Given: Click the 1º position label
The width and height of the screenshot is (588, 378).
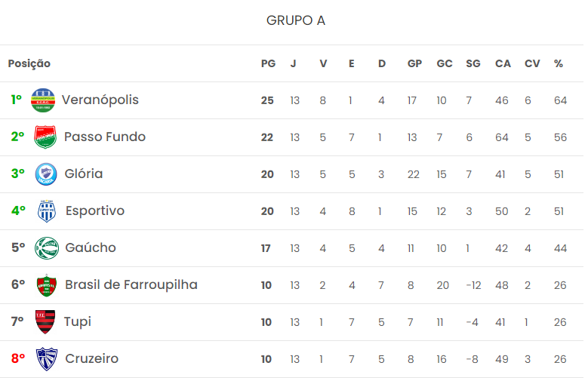Looking at the screenshot, I should 17,100.
